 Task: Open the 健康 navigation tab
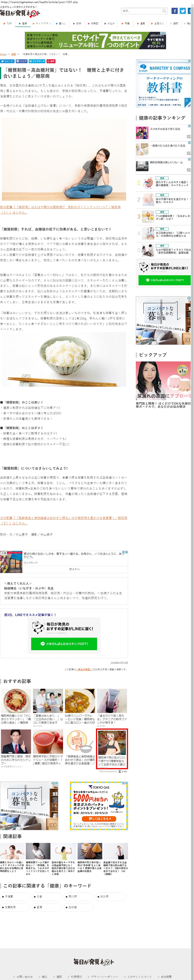pyautogui.click(x=24, y=24)
